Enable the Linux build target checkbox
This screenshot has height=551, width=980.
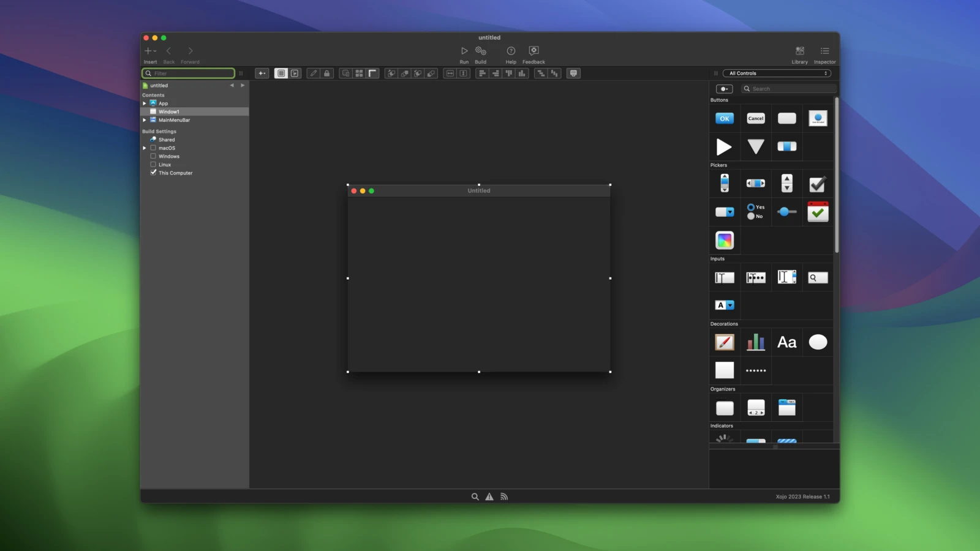click(153, 165)
